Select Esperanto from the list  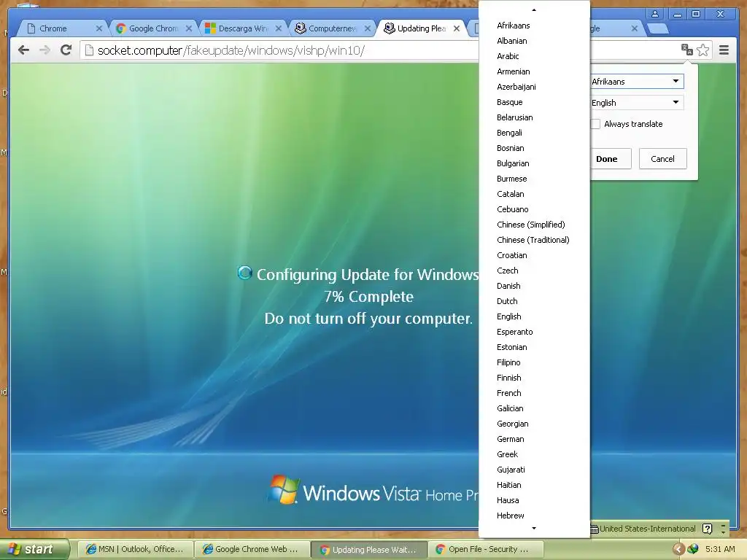click(x=534, y=332)
